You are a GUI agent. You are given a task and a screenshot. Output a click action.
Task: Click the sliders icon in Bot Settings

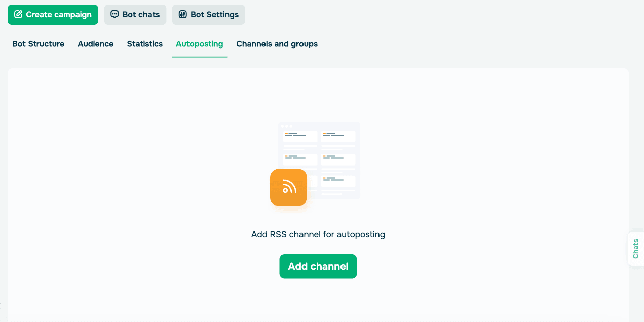(x=183, y=15)
